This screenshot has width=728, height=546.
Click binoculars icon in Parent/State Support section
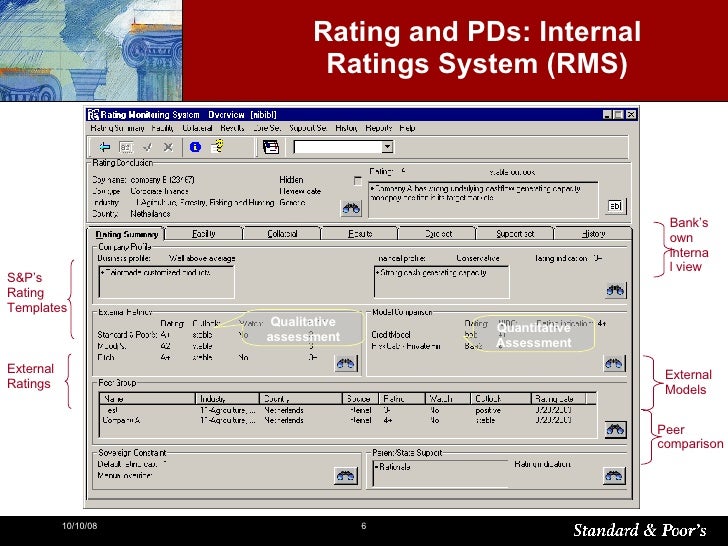[615, 476]
